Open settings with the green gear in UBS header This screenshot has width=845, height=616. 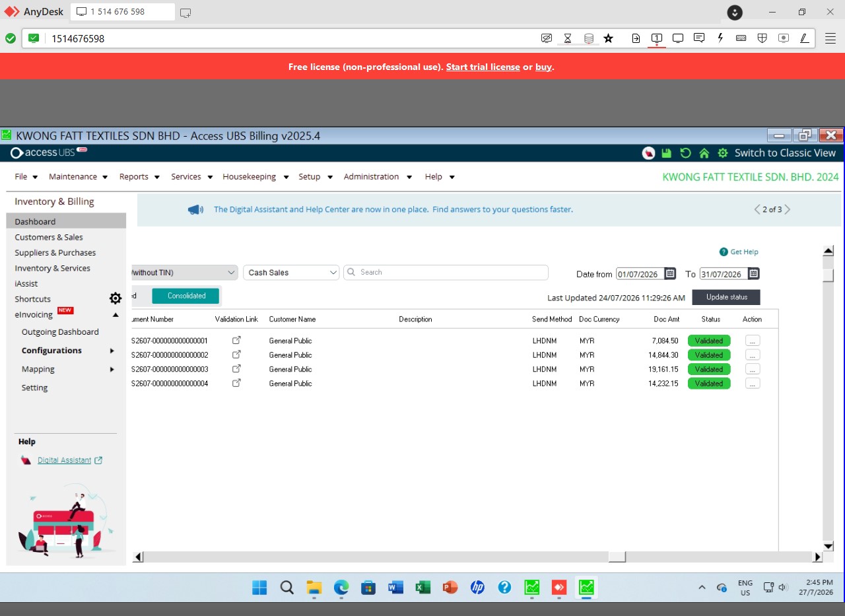point(723,153)
